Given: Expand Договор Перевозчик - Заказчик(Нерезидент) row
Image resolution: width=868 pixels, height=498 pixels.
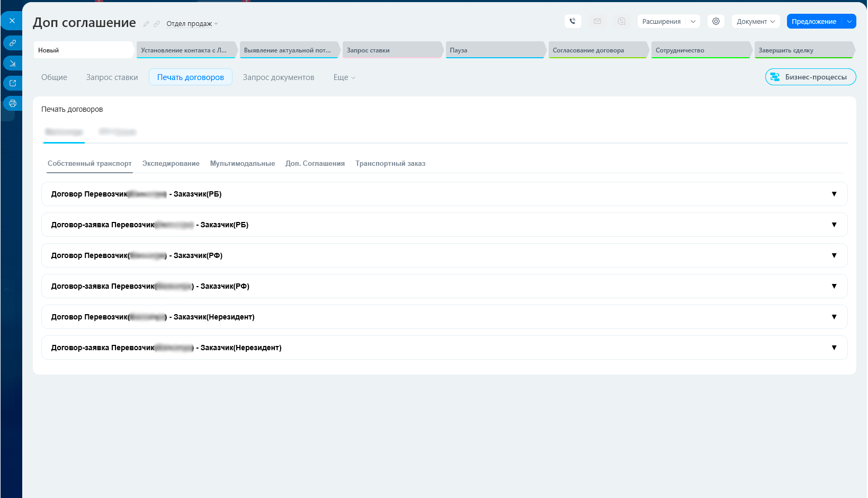Looking at the screenshot, I should 444,317.
